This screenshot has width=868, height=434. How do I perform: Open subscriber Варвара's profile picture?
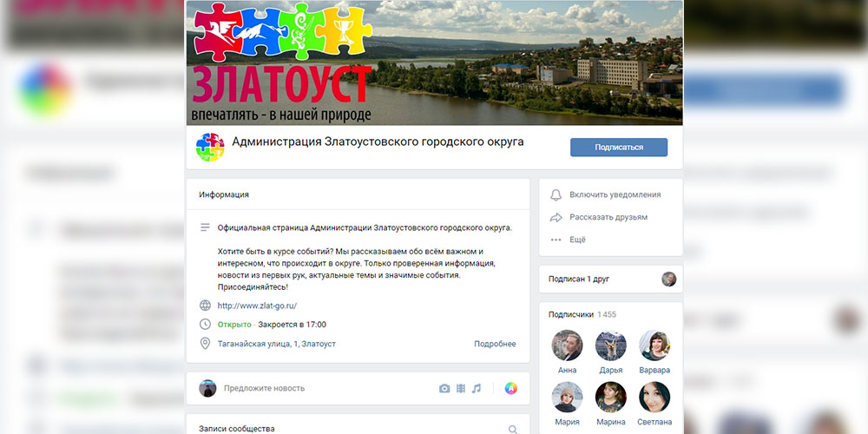coord(654,345)
